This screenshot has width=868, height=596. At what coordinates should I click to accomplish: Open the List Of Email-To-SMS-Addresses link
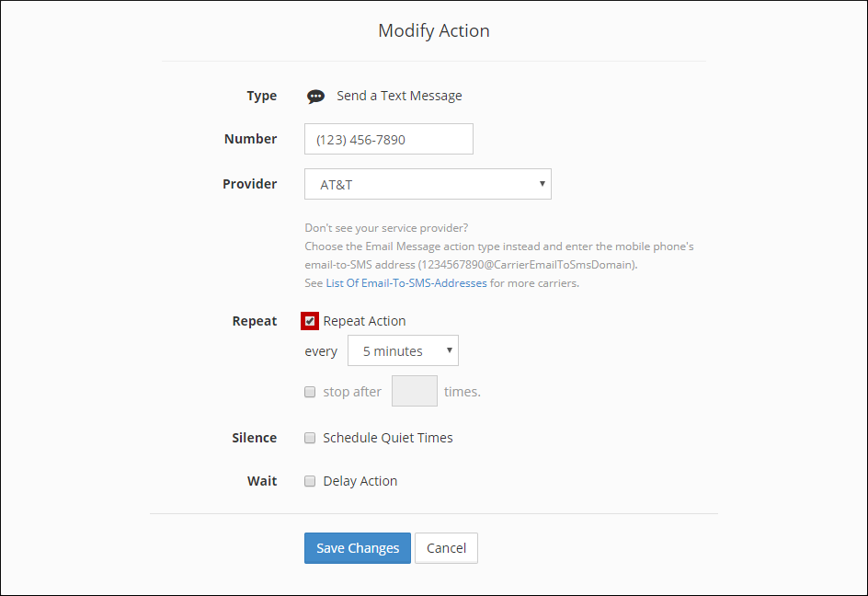pos(406,283)
